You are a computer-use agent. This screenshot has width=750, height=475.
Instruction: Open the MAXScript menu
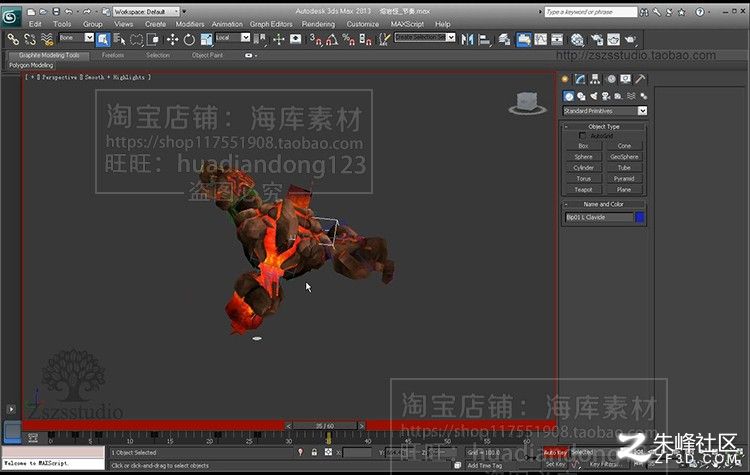point(407,24)
